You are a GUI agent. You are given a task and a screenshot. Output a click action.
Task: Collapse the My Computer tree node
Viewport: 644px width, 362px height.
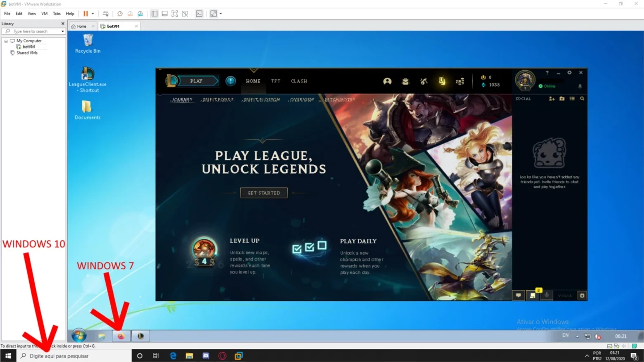[x=6, y=41]
